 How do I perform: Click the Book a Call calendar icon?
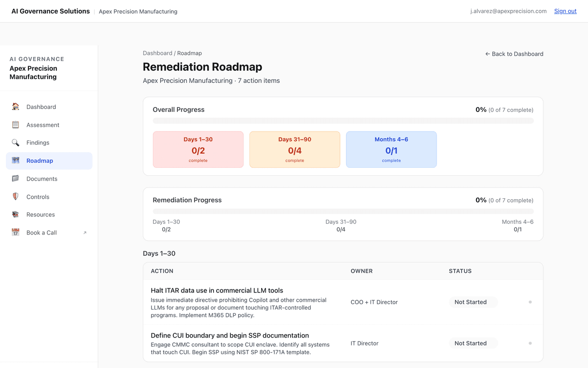coord(16,233)
